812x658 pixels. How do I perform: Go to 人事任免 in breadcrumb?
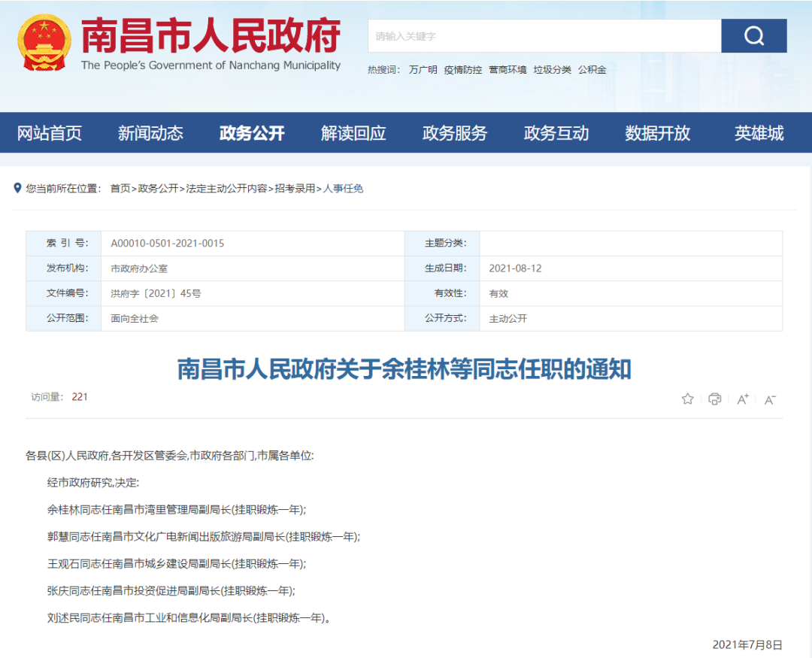(x=343, y=189)
